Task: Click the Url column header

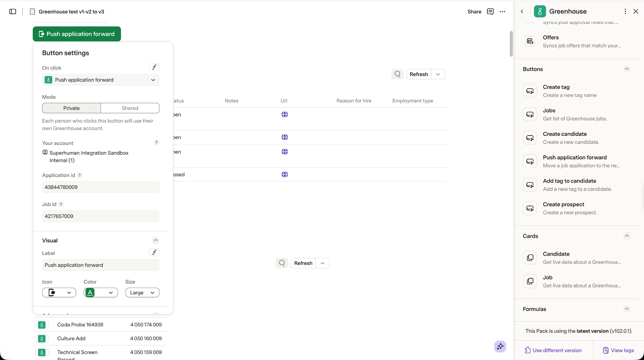Action: tap(284, 101)
